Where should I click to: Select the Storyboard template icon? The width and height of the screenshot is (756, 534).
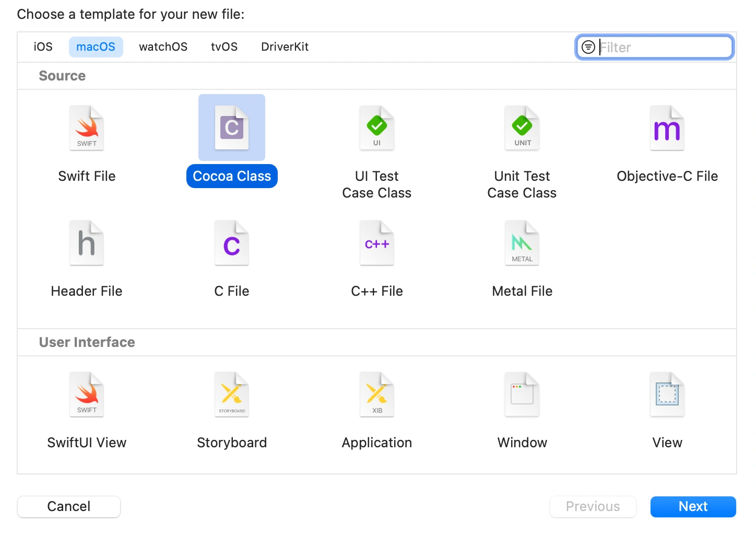point(232,394)
